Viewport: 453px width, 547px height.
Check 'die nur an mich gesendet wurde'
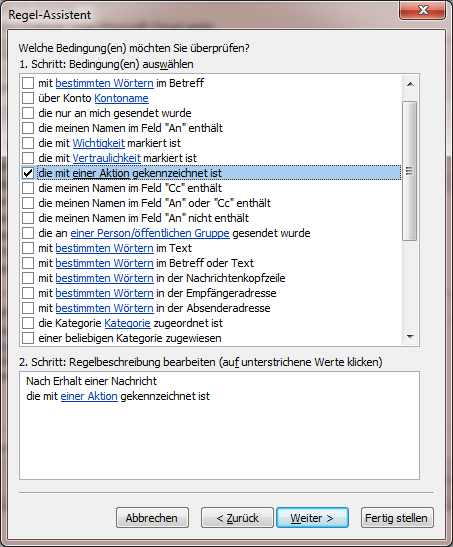point(28,113)
